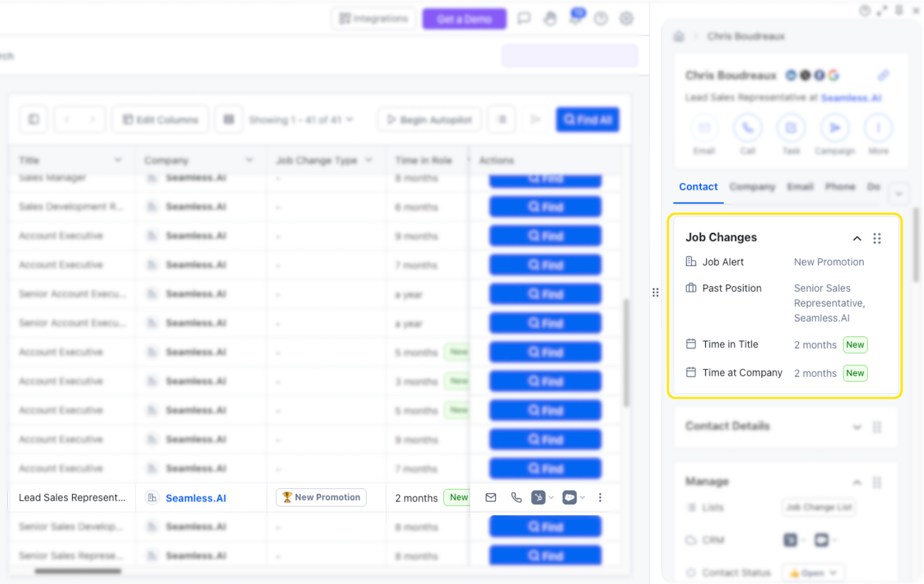924x584 pixels.
Task: Select the LinkedIn icon next to Chris Boudreaux
Action: (x=791, y=75)
